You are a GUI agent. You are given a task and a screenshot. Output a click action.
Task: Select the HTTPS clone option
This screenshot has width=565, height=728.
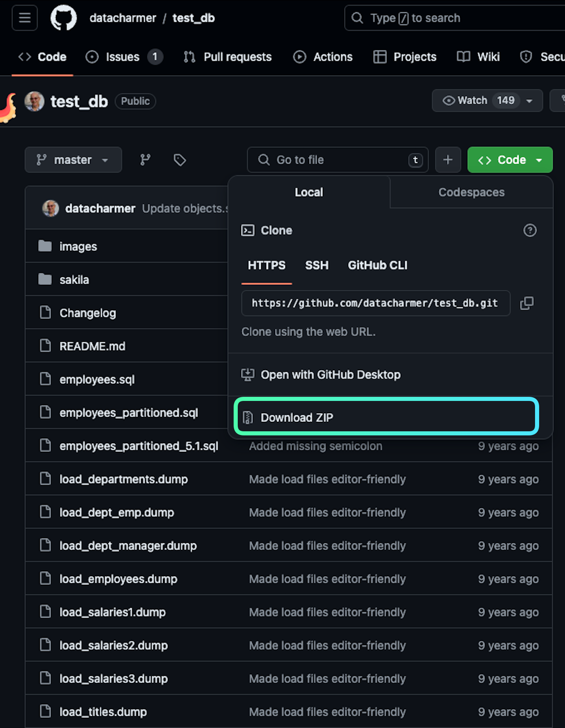click(x=266, y=266)
